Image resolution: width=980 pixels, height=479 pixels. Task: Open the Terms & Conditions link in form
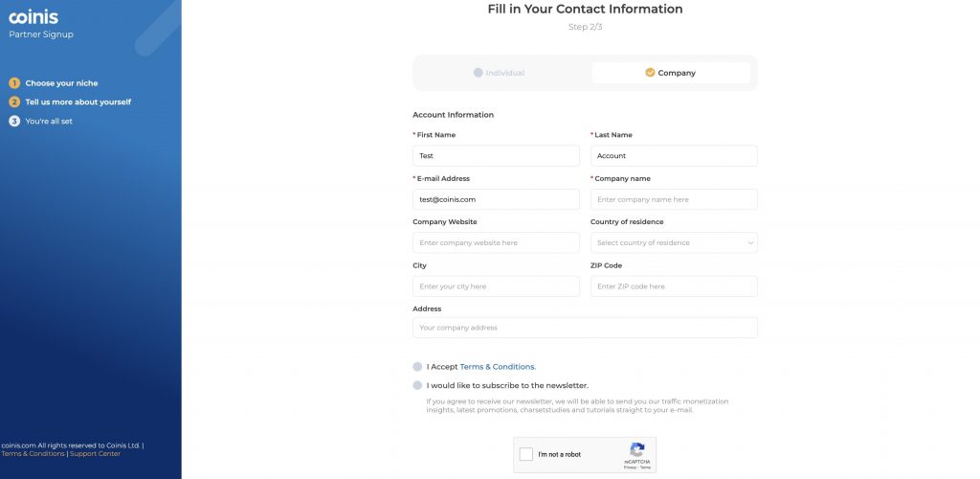[497, 367]
